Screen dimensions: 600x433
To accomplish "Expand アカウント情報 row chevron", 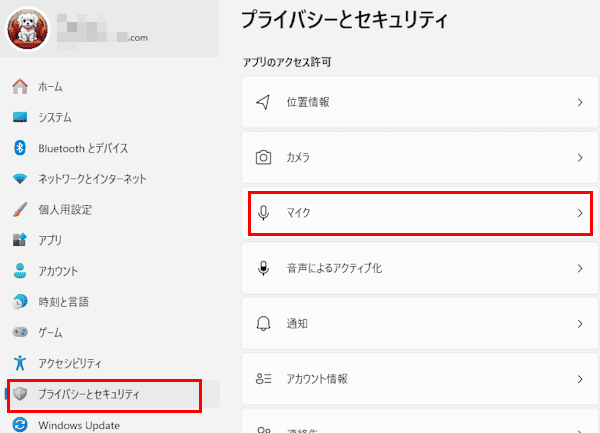I will pos(580,379).
